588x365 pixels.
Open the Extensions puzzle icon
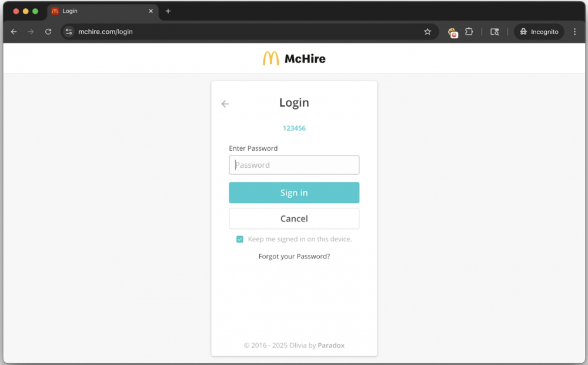tap(469, 32)
